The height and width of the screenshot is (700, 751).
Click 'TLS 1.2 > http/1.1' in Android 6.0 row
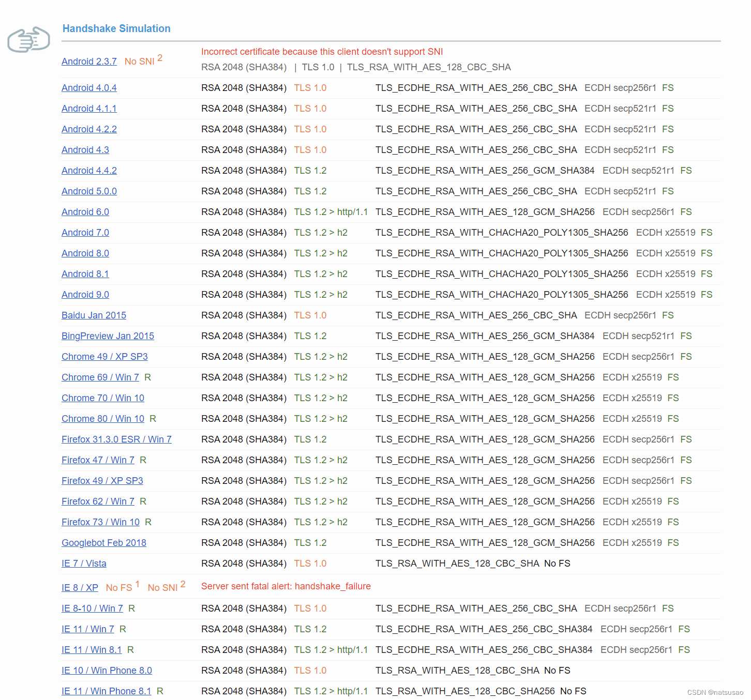tap(331, 212)
